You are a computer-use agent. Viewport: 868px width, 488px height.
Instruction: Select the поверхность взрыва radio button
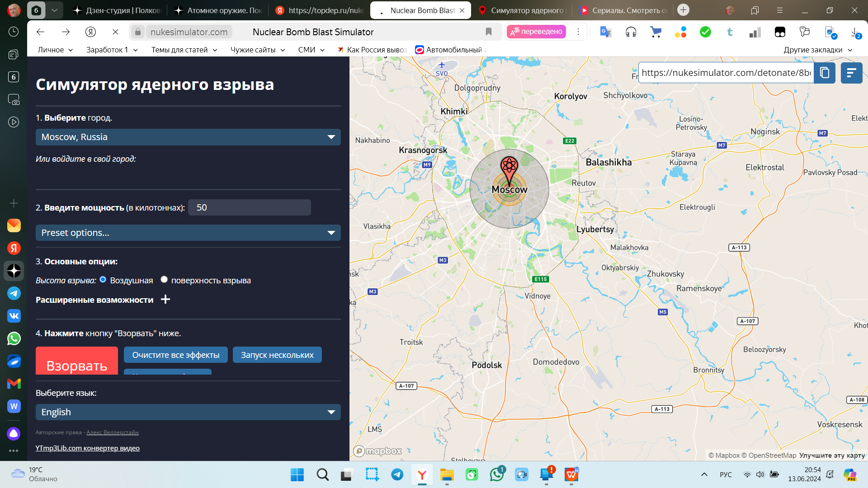click(x=164, y=280)
